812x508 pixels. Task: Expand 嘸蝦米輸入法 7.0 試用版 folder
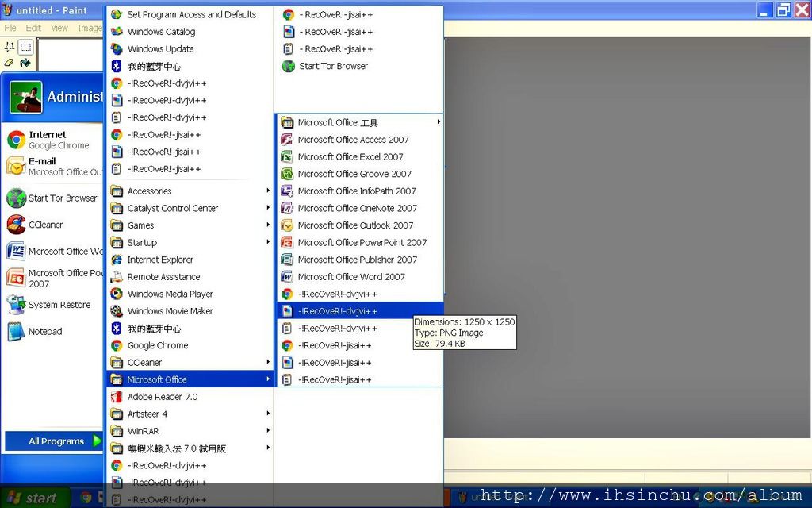pyautogui.click(x=190, y=448)
